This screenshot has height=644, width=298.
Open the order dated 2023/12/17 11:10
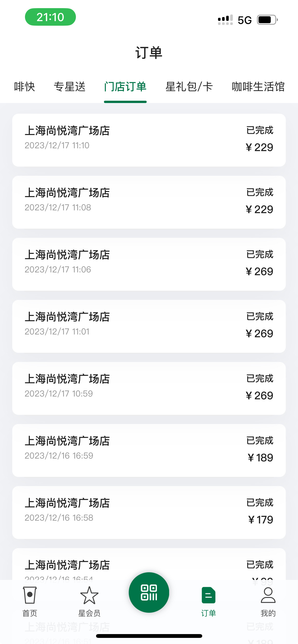pyautogui.click(x=149, y=140)
